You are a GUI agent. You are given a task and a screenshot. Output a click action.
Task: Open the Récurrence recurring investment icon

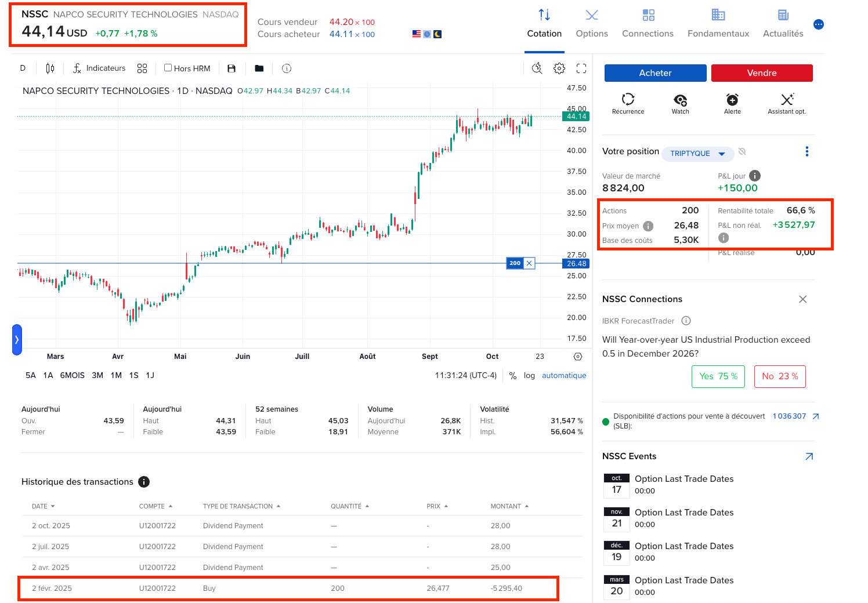628,99
